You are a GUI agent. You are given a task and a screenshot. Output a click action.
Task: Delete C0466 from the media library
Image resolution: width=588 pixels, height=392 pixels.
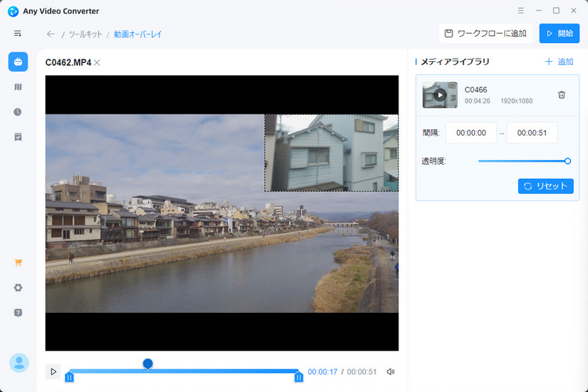pyautogui.click(x=561, y=95)
